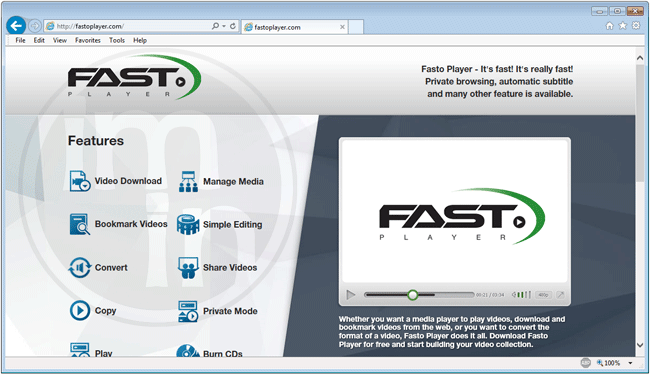650x375 pixels.
Task: Open Favorites star icon
Action: [x=623, y=26]
